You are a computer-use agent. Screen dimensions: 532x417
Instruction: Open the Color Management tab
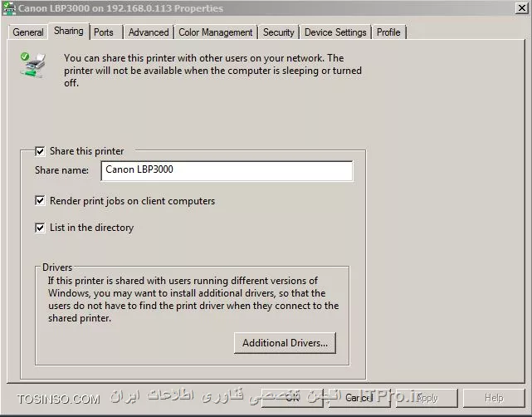point(216,32)
